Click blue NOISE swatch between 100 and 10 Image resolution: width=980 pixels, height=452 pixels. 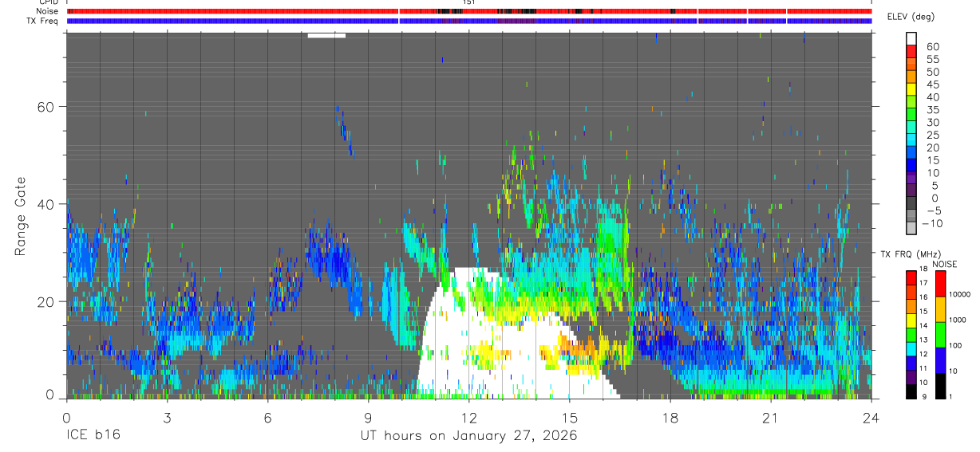(x=940, y=360)
